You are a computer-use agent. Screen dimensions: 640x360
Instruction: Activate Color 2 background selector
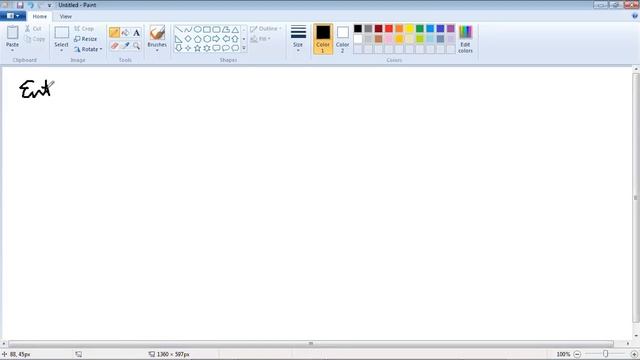click(x=342, y=39)
